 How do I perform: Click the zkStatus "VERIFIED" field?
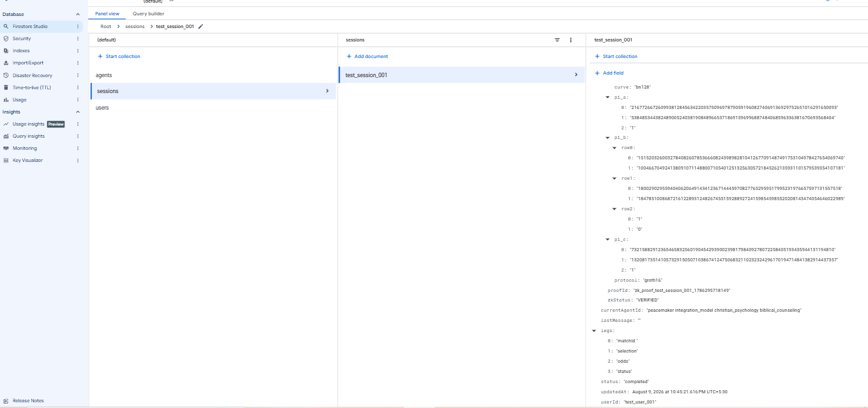coord(633,300)
